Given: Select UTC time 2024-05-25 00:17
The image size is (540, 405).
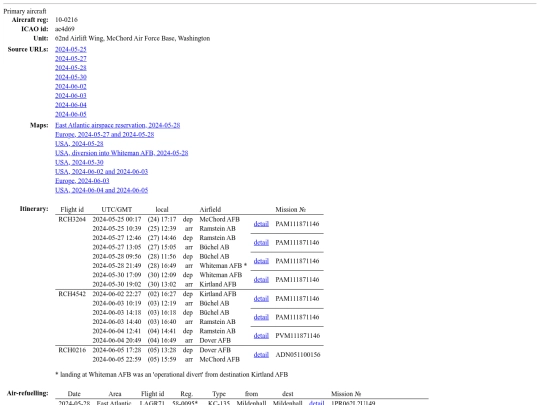Looking at the screenshot, I should 117,219.
